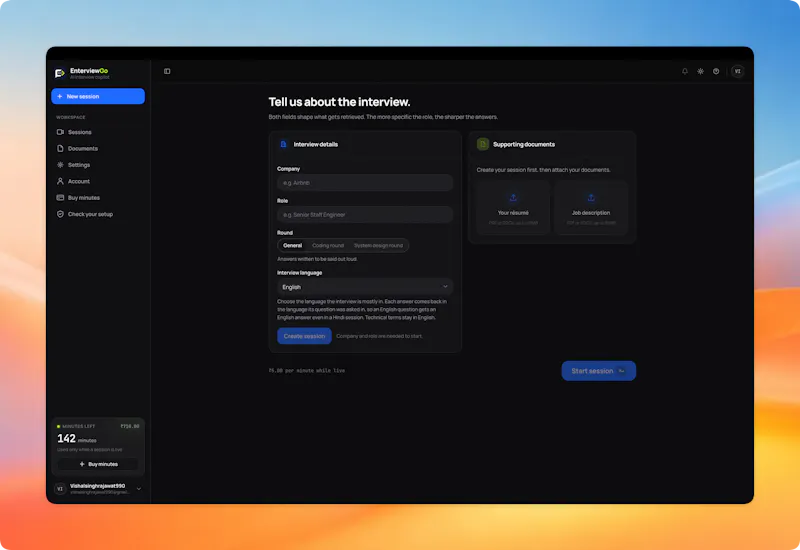The width and height of the screenshot is (800, 550).
Task: Click the EnterviewGo logo icon
Action: 60,73
